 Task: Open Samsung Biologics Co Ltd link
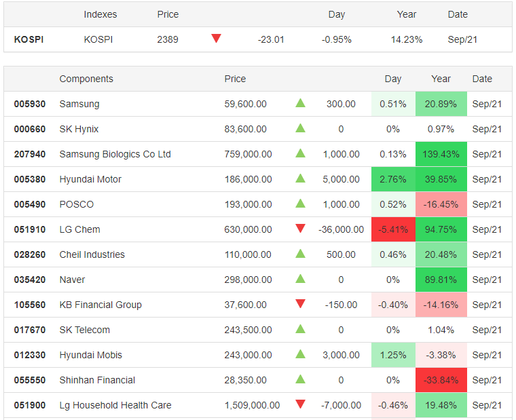click(x=115, y=154)
